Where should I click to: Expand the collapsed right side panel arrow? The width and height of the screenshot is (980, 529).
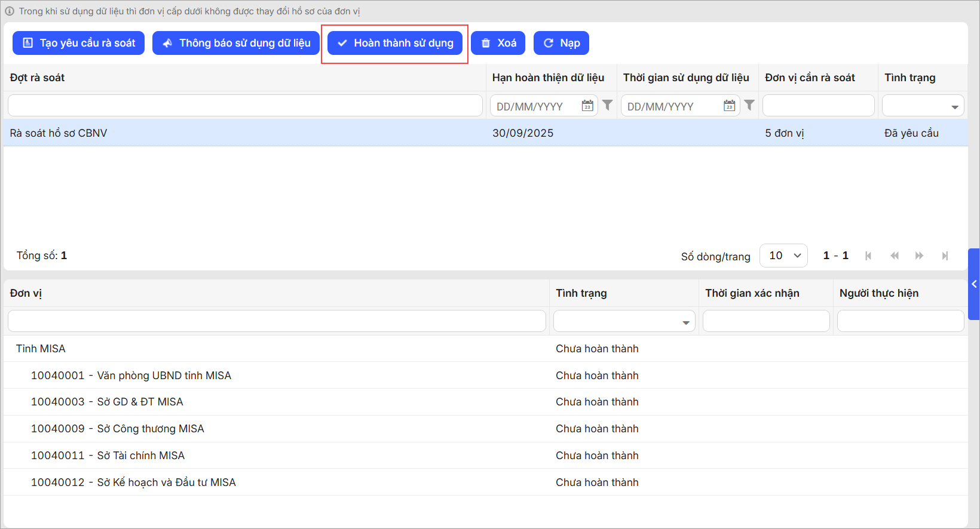(974, 284)
